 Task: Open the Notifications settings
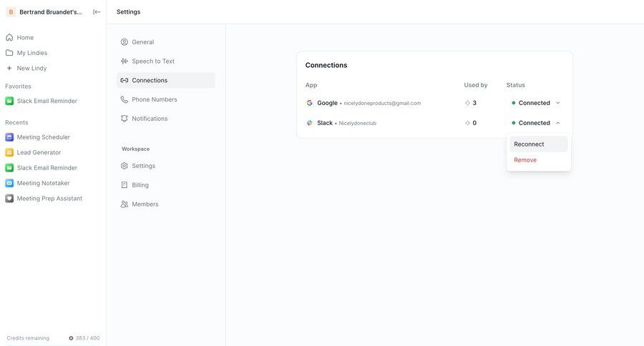point(166,118)
